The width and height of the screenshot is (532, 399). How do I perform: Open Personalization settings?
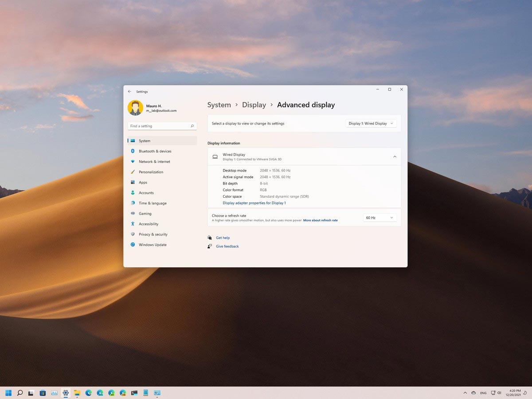(x=162, y=172)
